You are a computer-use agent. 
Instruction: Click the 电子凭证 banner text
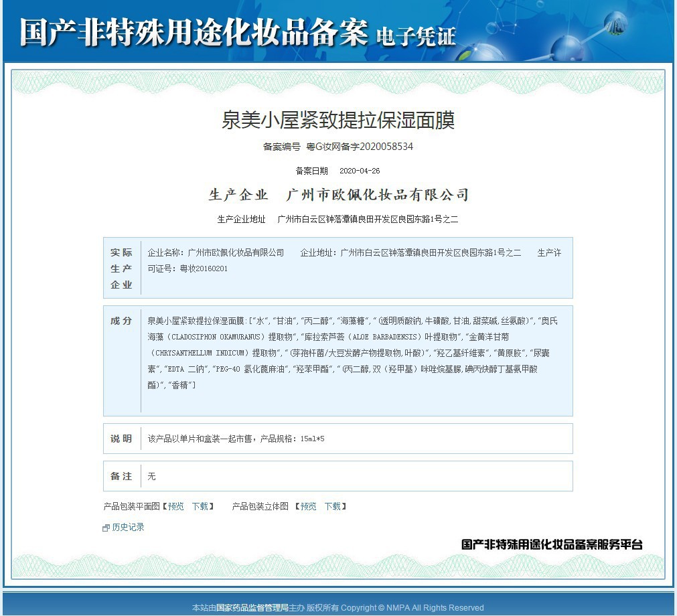(417, 36)
